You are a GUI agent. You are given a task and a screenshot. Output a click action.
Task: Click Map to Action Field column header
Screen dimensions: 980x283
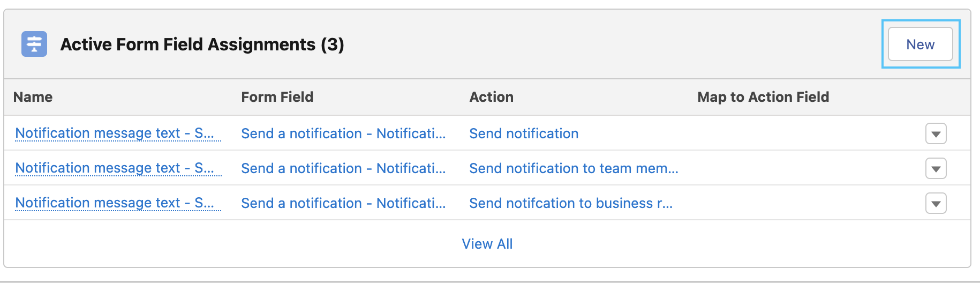coord(763,97)
